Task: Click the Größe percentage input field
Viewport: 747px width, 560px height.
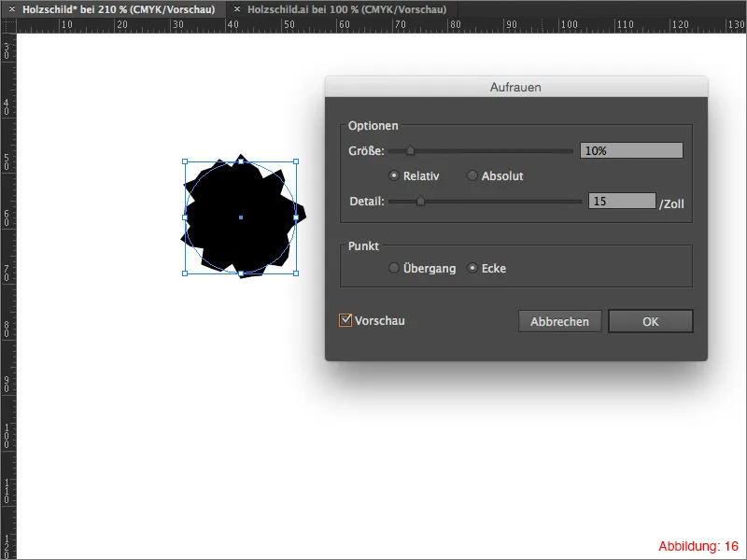Action: tap(631, 150)
